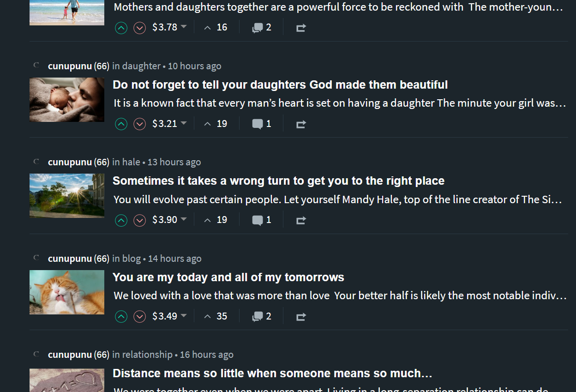Viewport: 576px width, 392px height.
Task: Open comments on the $3.21 daughter post
Action: click(x=262, y=124)
